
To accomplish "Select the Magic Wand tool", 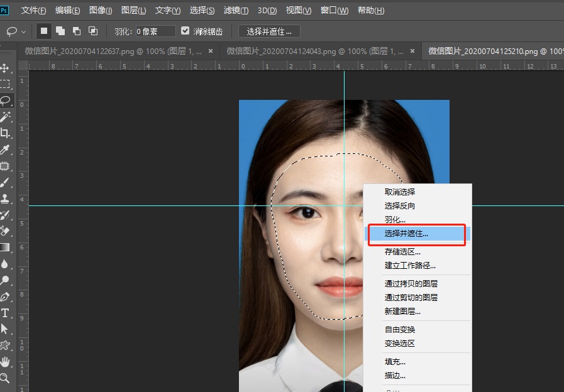I will [6, 117].
